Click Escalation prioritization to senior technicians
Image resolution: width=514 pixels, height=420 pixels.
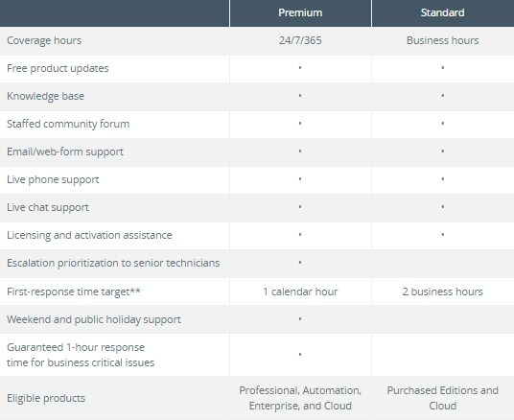[113, 264]
